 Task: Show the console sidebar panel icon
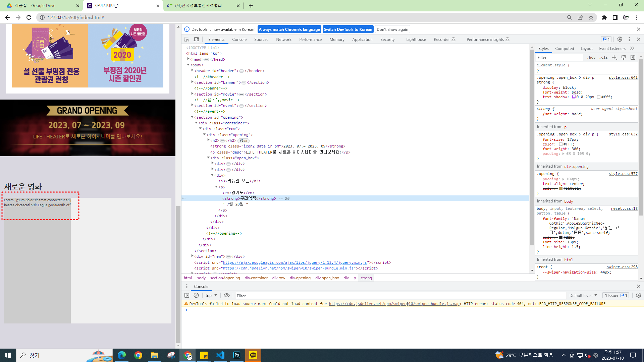[x=187, y=295]
